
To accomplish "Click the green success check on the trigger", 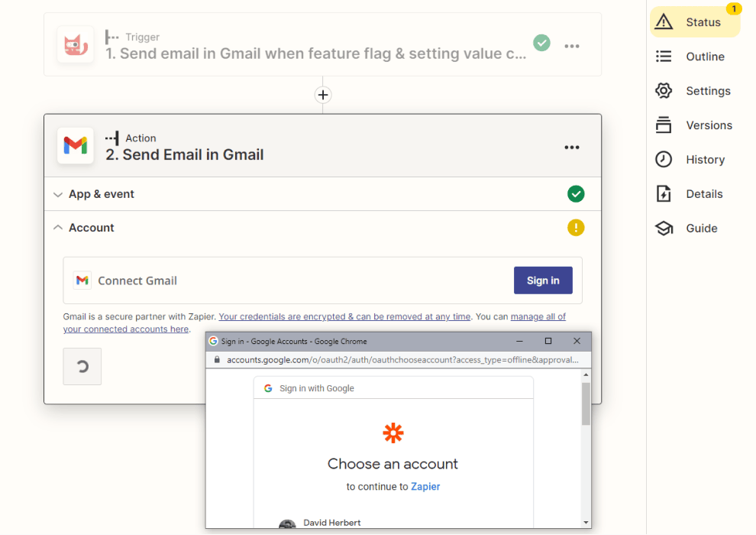I will [541, 44].
